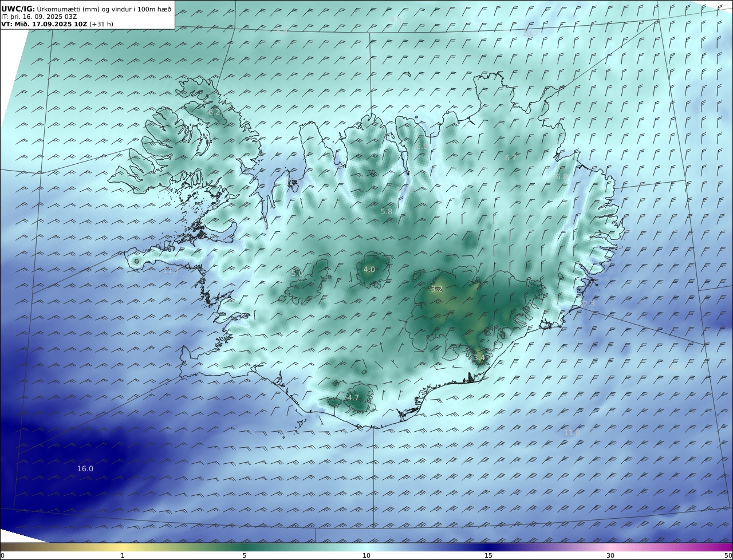This screenshot has height=560, width=733.
Task: Click the 16.0 value over the southwest ocean
Action: (85, 468)
